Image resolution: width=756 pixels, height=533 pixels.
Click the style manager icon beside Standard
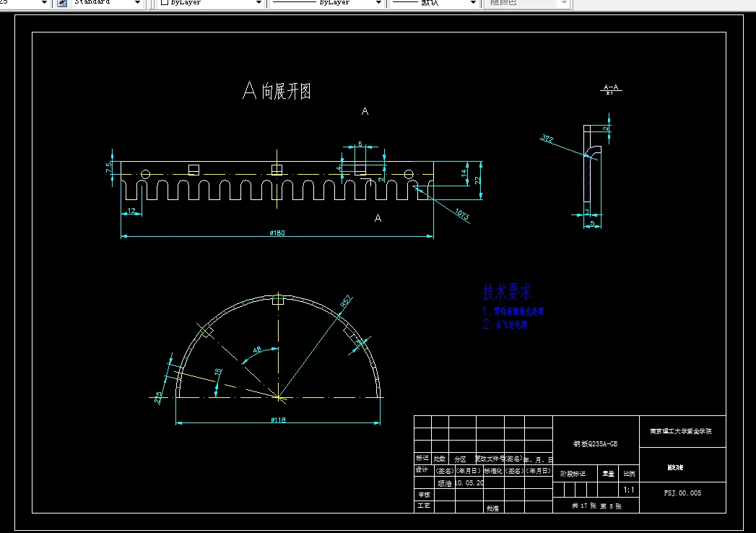tap(62, 3)
